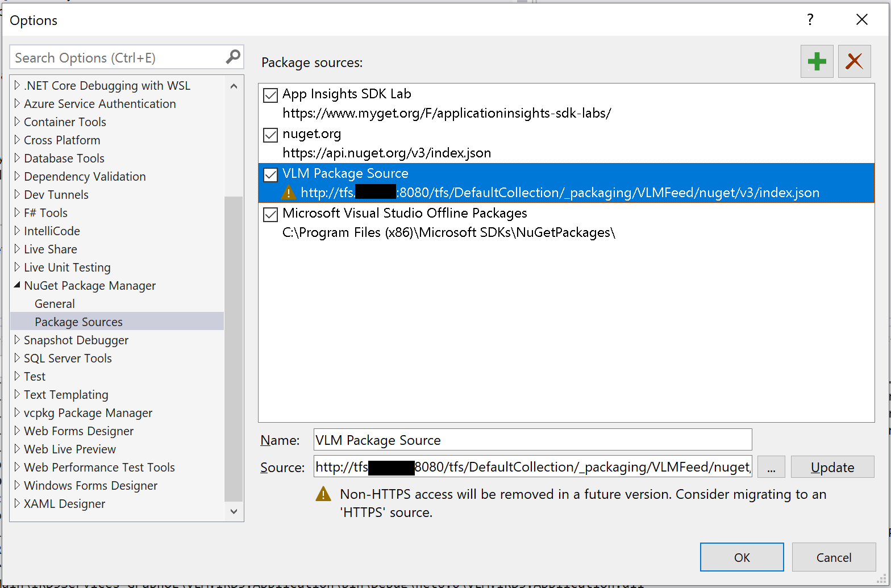Select General under NuGet Package Manager
The image size is (891, 588).
(x=55, y=303)
